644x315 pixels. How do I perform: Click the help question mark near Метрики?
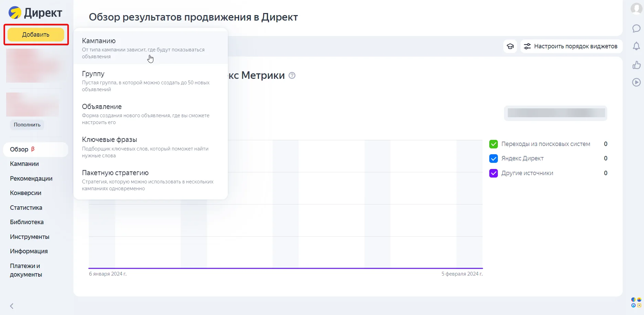click(x=292, y=75)
